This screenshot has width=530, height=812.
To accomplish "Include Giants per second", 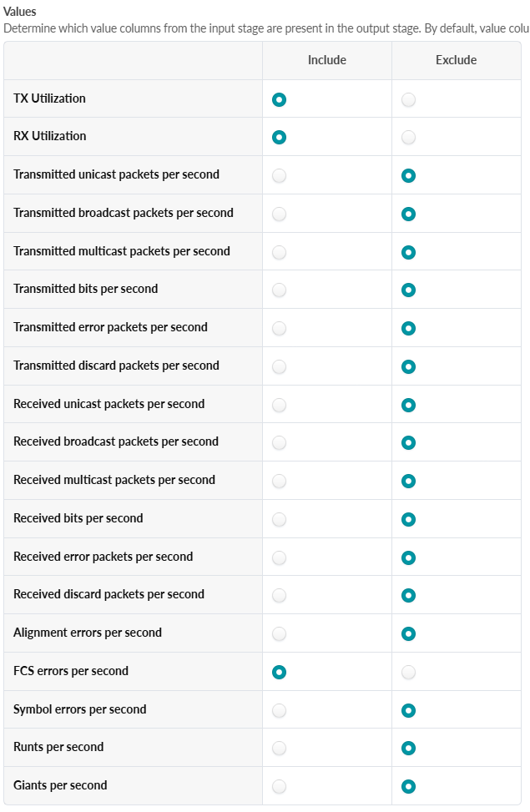I will tap(279, 787).
